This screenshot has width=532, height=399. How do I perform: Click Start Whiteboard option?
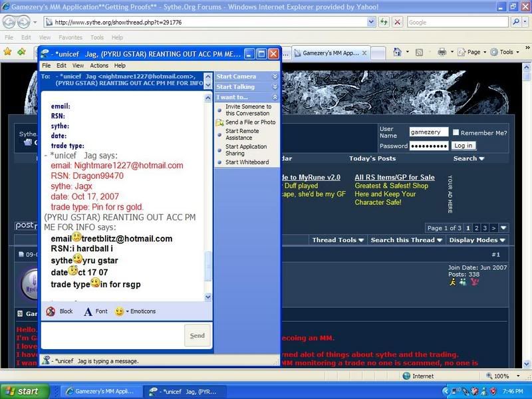(x=247, y=162)
